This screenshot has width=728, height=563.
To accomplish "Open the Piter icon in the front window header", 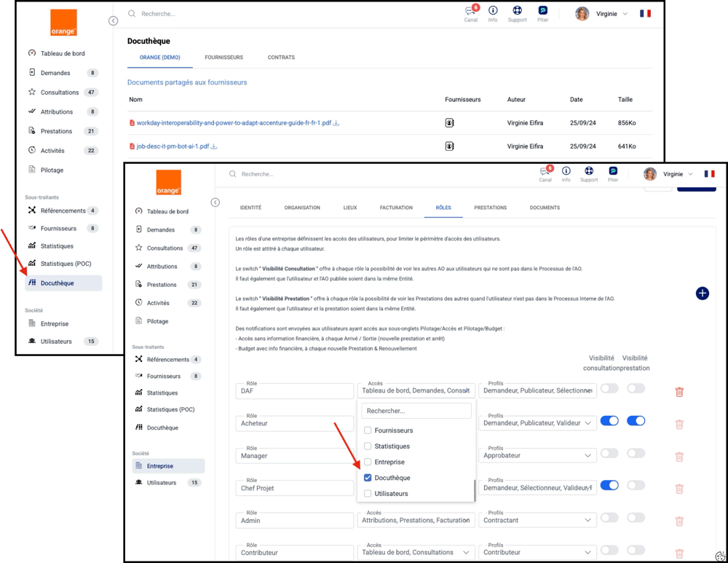I will [x=613, y=173].
